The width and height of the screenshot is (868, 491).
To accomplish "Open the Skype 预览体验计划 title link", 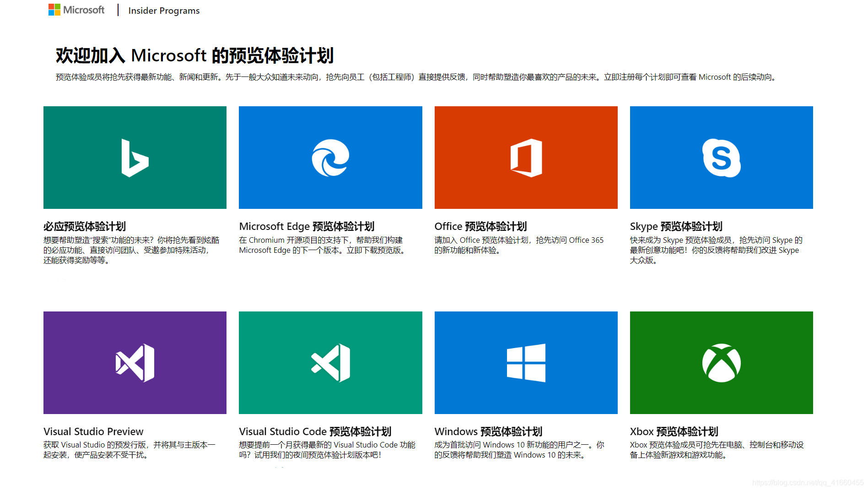I will pos(676,226).
